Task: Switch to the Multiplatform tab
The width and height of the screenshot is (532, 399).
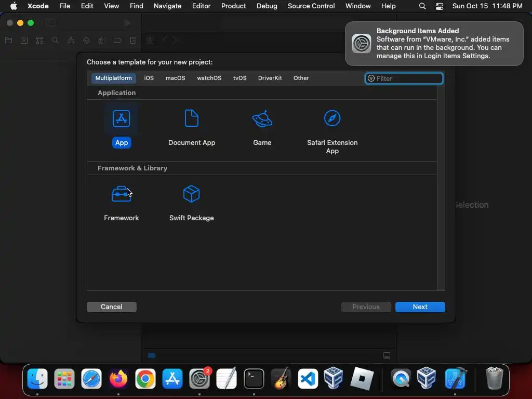Action: (x=113, y=78)
